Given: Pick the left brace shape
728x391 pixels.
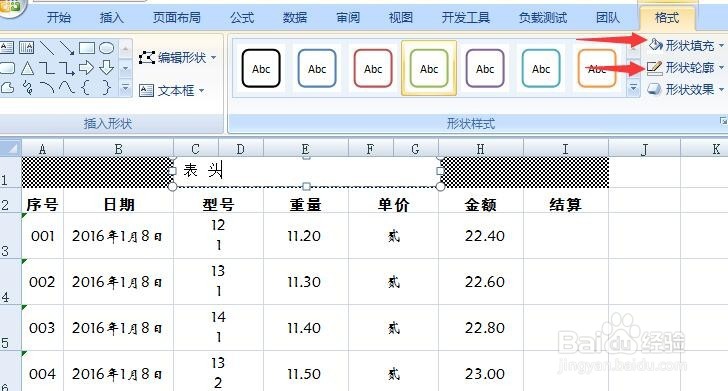Looking at the screenshot, I should coord(86,87).
